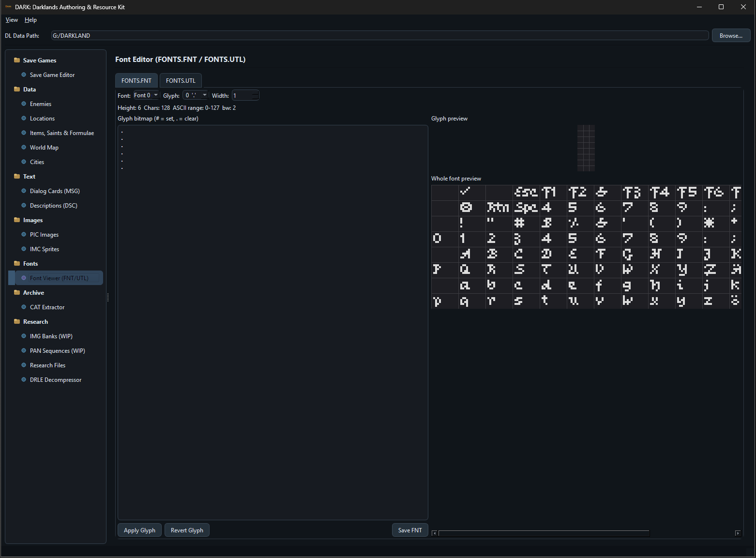Click the DL Data Path field
Screen dimensions: 756x558
(x=380, y=36)
